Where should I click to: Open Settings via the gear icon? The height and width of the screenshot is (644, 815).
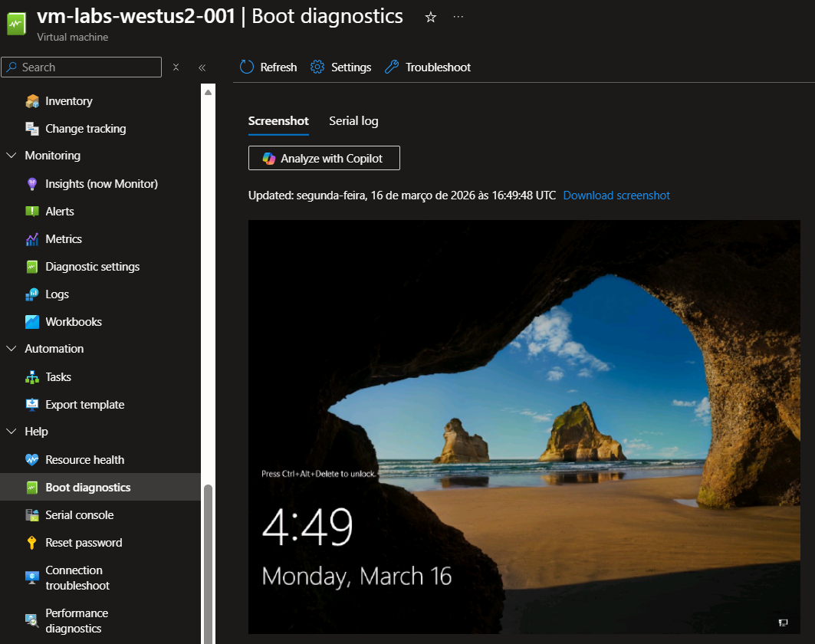tap(317, 67)
